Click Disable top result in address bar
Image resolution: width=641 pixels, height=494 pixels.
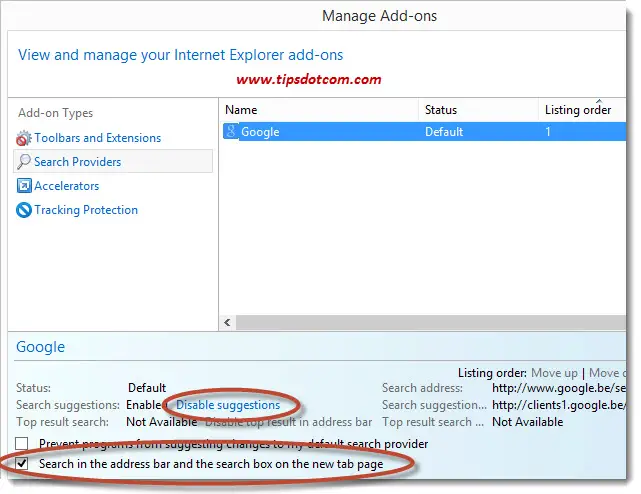click(289, 422)
